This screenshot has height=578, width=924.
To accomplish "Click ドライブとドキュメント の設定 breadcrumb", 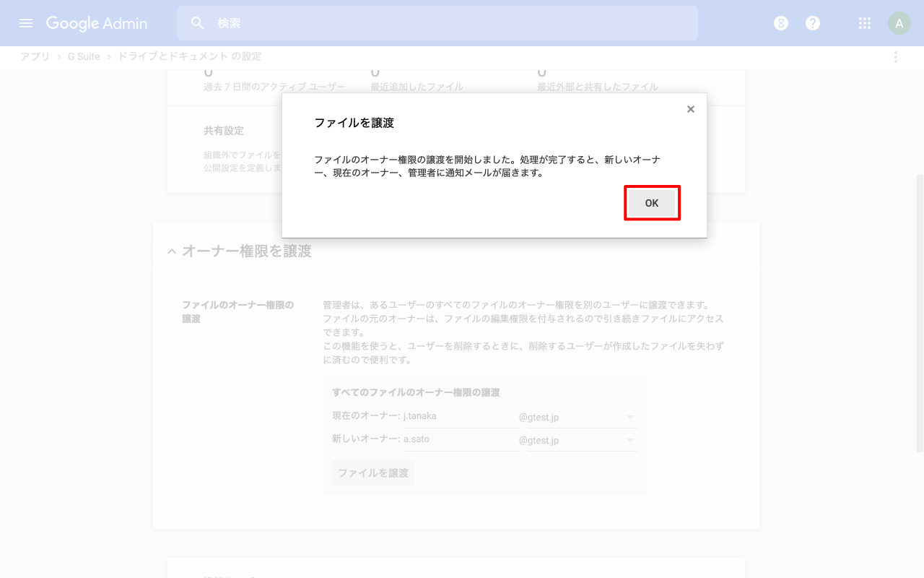I will [x=189, y=56].
